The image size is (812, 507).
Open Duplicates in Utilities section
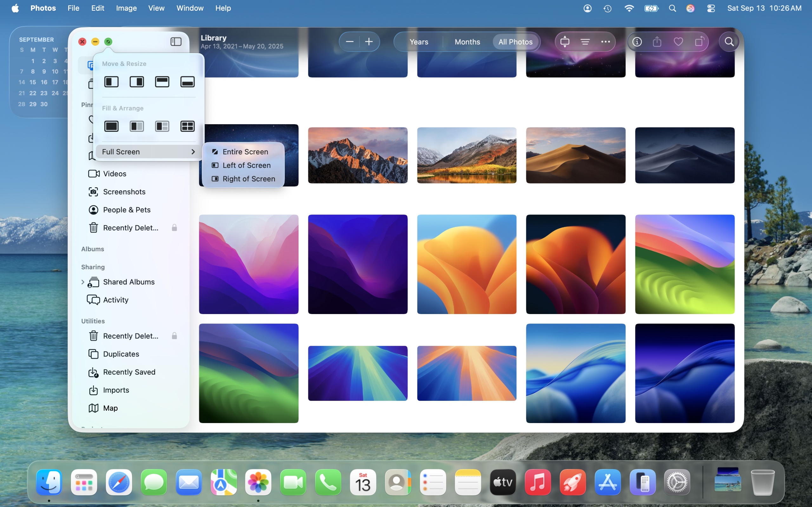tap(121, 354)
